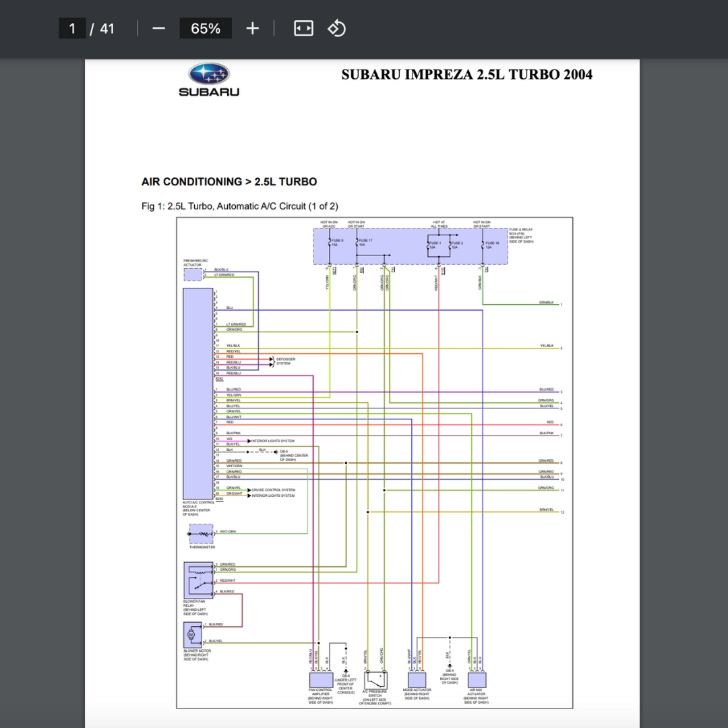Screen dimensions: 728x728
Task: Click the 'DEFOGGER SYSTEM' reference
Action: 286,361
